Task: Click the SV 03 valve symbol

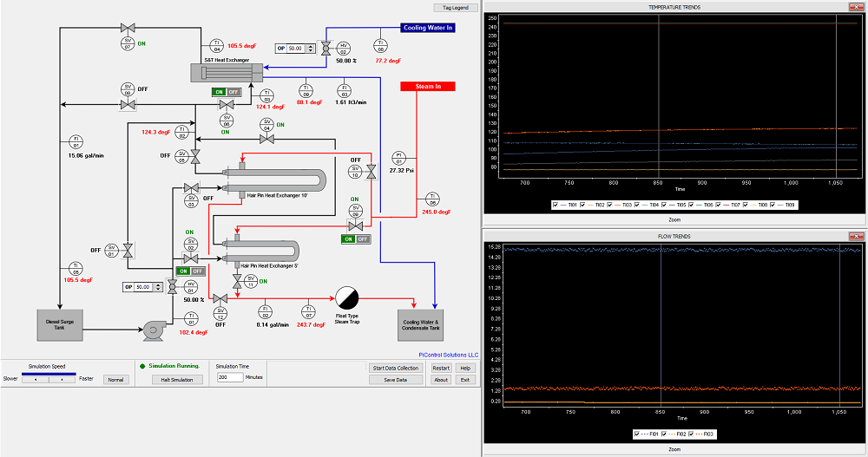Action: [191, 188]
